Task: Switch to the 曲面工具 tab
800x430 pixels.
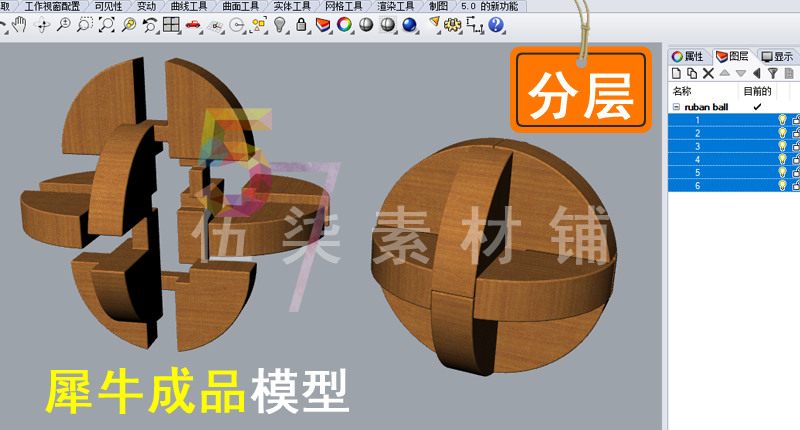Action: tap(240, 6)
